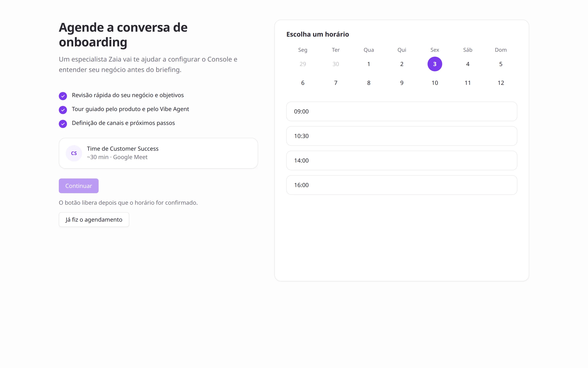
Task: Click the Qua weekday header
Action: (x=369, y=50)
